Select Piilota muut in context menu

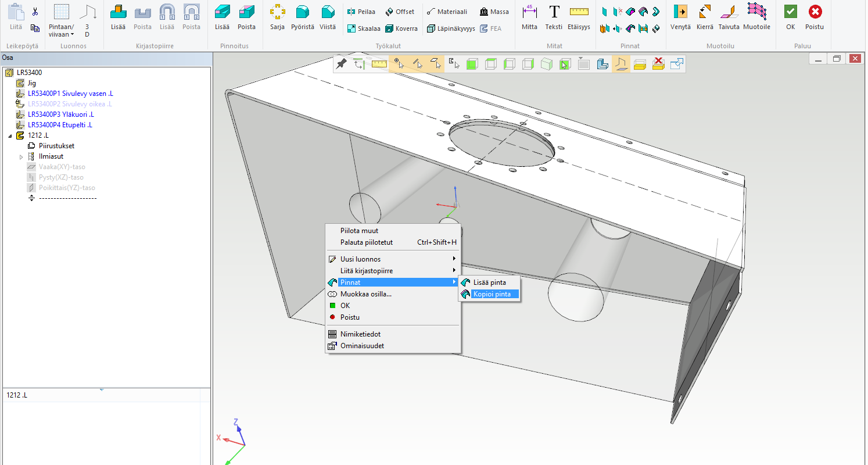point(359,231)
